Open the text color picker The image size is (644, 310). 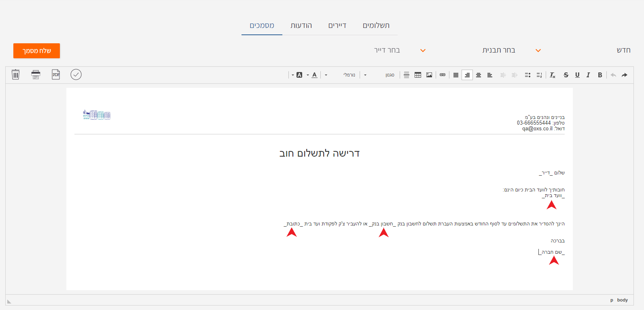(x=315, y=75)
